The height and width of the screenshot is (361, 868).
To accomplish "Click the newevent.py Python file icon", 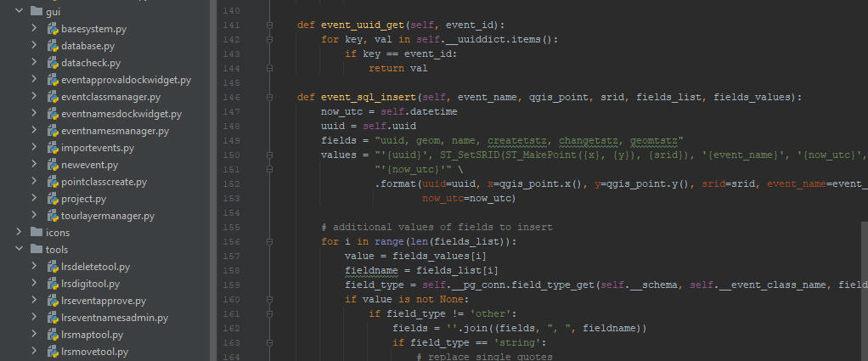I will click(52, 165).
